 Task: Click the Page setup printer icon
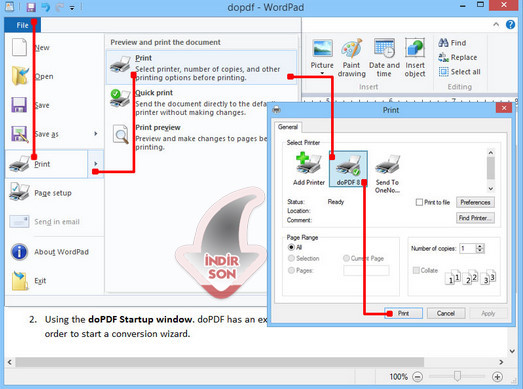point(19,192)
